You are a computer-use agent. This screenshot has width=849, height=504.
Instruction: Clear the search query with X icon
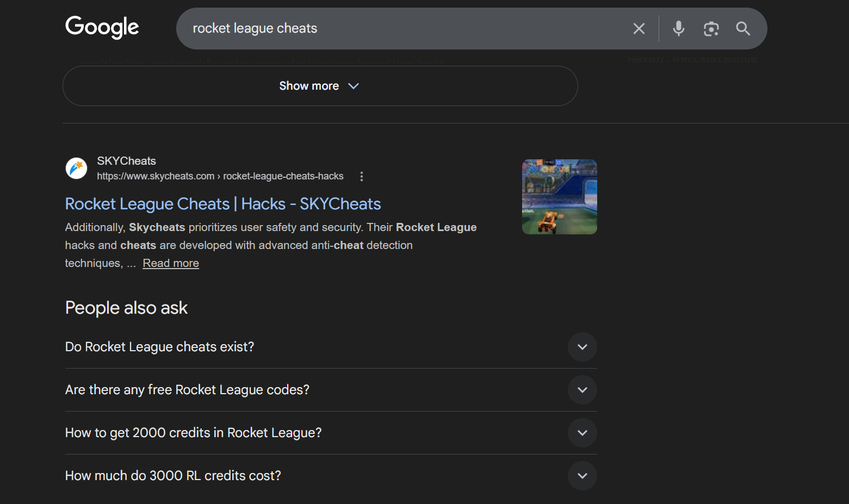tap(639, 29)
